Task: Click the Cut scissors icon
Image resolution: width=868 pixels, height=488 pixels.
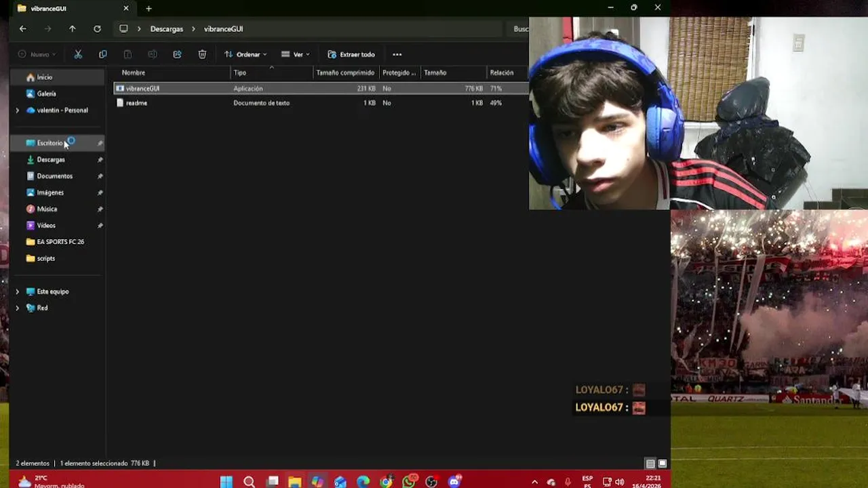Action: [x=78, y=54]
